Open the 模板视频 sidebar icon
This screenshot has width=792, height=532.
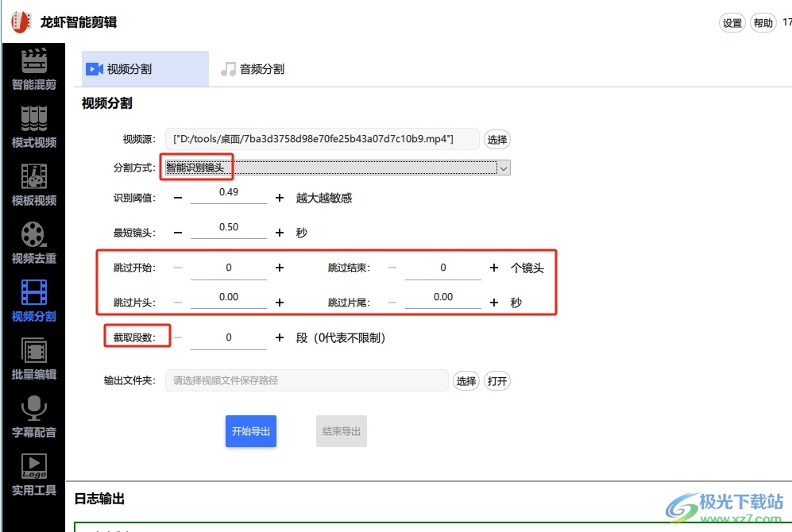click(33, 178)
